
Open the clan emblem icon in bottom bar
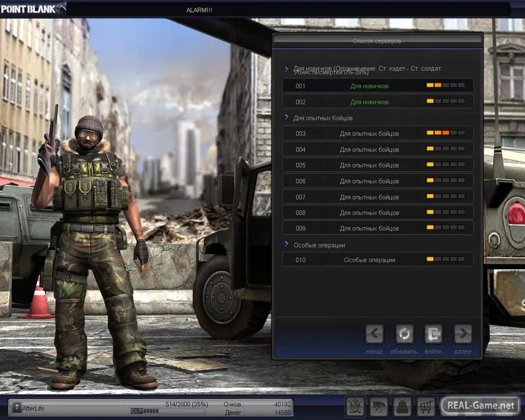355,407
